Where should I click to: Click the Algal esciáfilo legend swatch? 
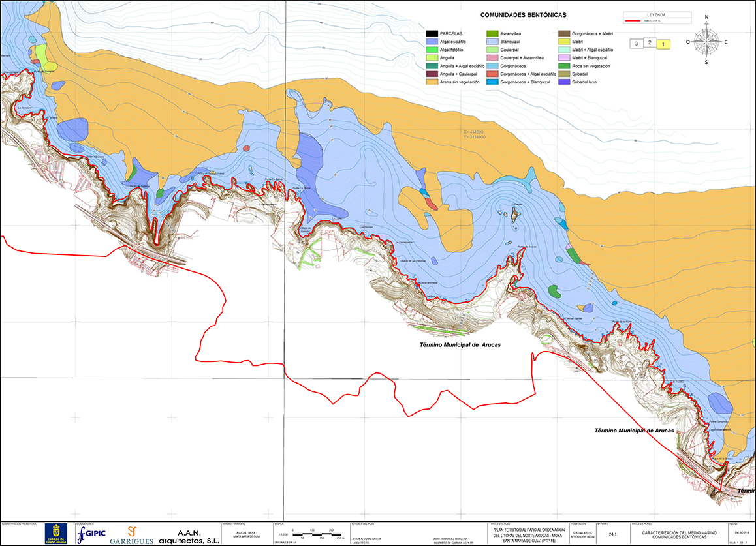432,42
